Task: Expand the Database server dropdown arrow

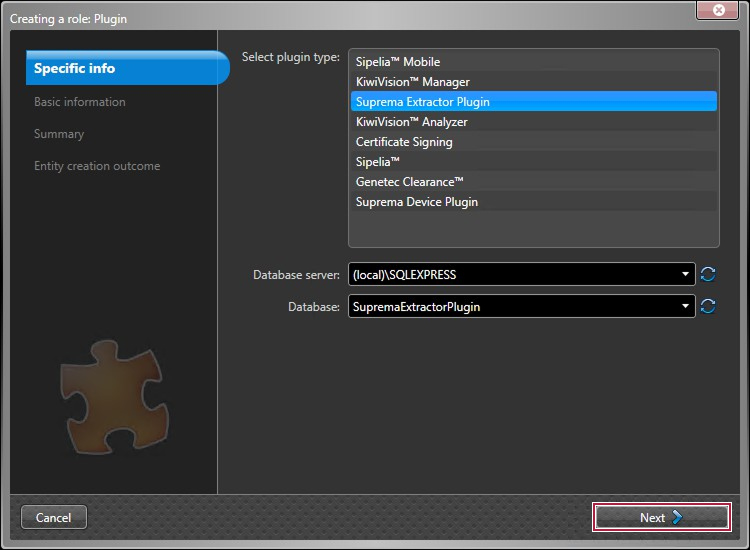Action: click(x=685, y=274)
